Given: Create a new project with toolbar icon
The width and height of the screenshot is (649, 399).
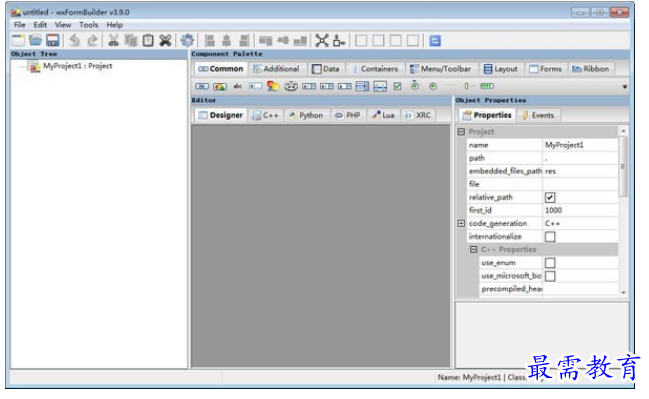Looking at the screenshot, I should pyautogui.click(x=18, y=41).
